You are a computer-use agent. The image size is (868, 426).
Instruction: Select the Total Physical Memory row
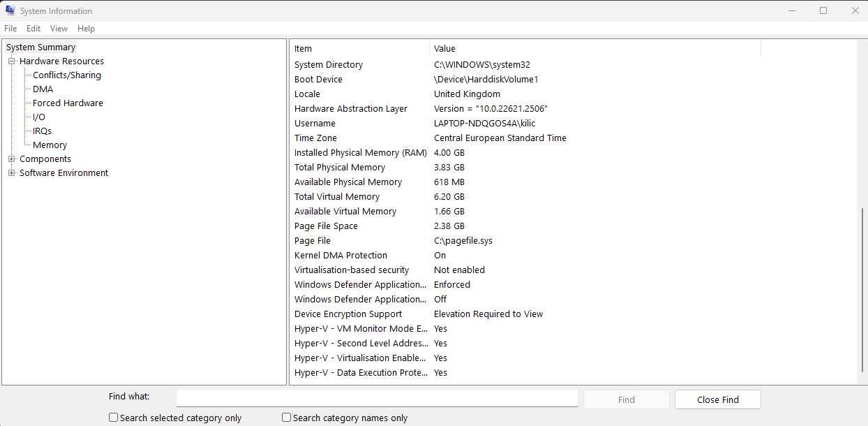coord(525,168)
